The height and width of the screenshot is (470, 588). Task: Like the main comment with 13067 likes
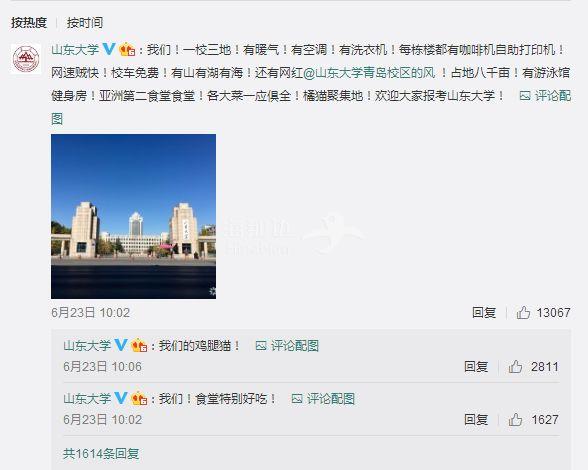pos(523,312)
